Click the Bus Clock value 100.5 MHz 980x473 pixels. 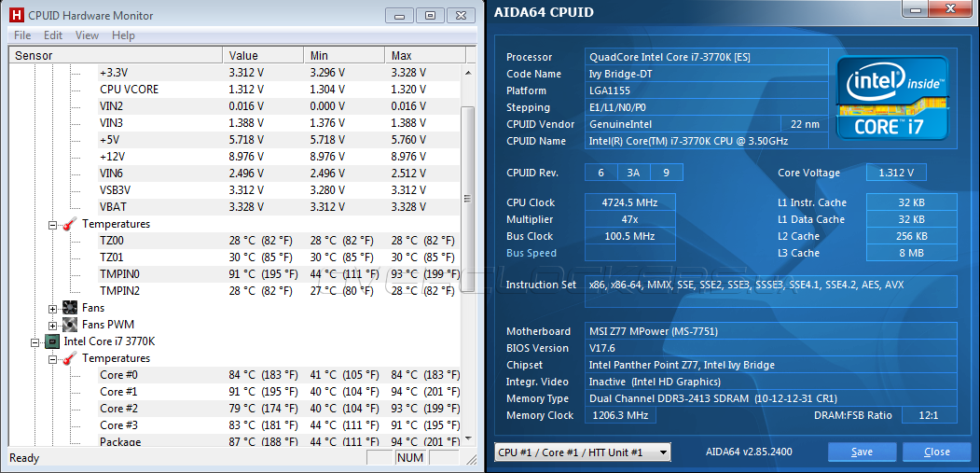pyautogui.click(x=630, y=236)
